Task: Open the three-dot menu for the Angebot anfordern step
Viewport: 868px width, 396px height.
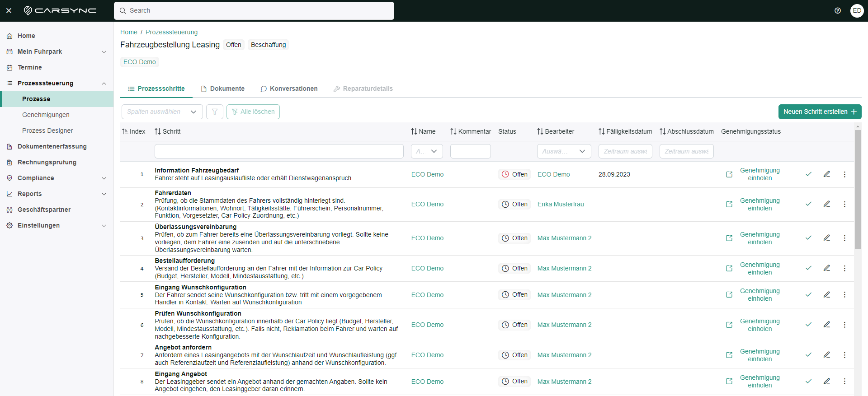Action: click(844, 355)
